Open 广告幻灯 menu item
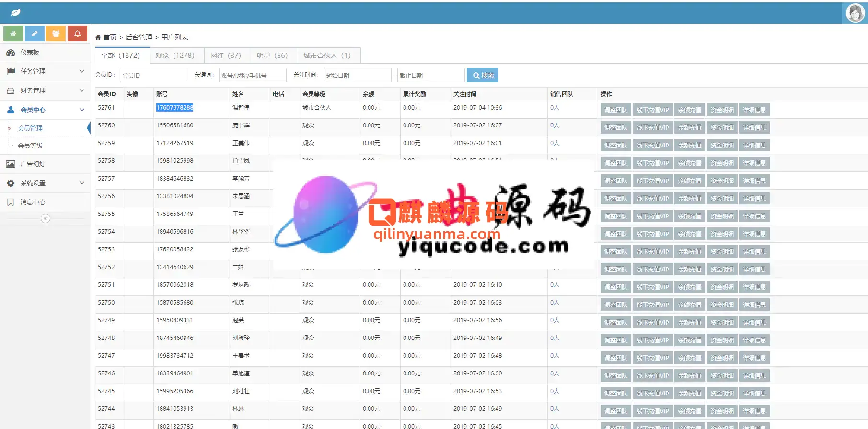 [x=45, y=164]
